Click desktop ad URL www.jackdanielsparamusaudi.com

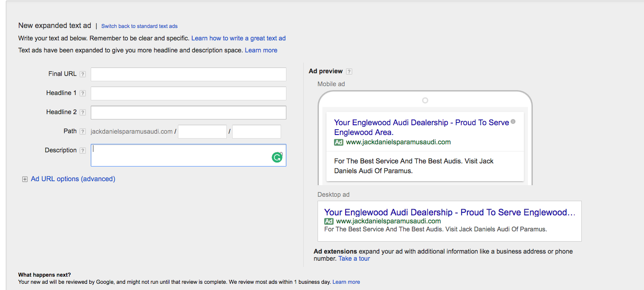pos(389,221)
